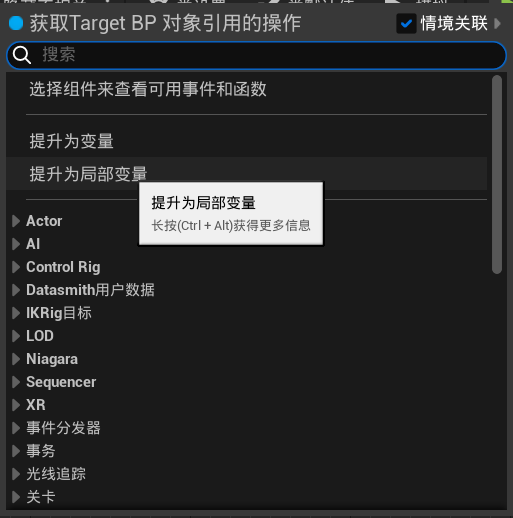Toggle the 情境关联 checkbox
The image size is (513, 518).
pos(406,24)
